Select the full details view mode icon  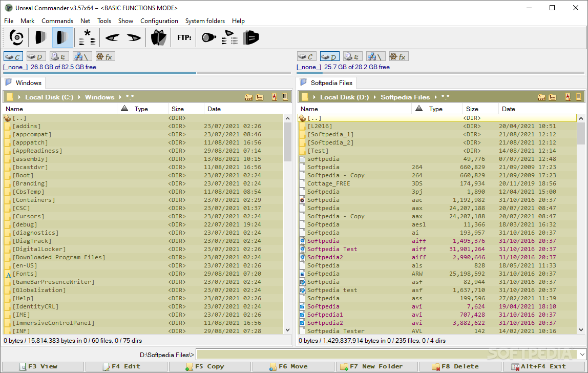click(x=62, y=37)
